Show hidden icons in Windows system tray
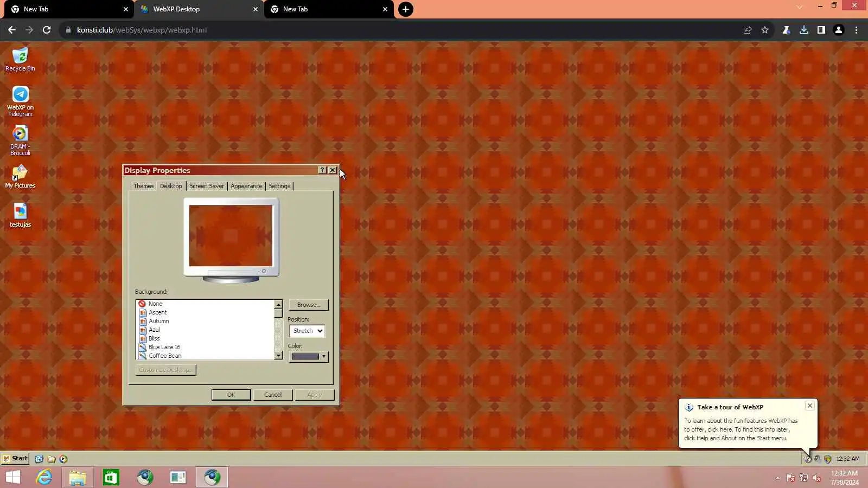This screenshot has height=488, width=868. (777, 478)
